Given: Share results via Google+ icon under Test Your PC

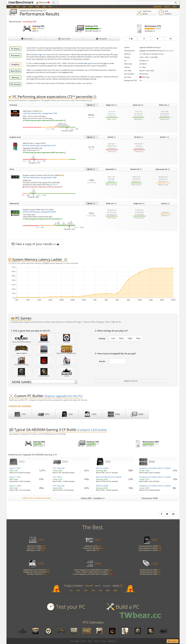Looking at the screenshot, I should coord(171,39).
